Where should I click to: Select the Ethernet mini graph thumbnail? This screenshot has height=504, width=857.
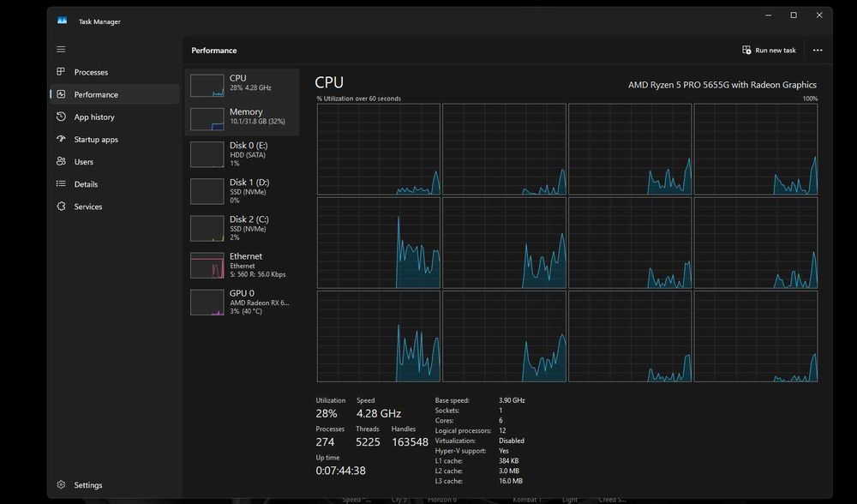click(207, 265)
